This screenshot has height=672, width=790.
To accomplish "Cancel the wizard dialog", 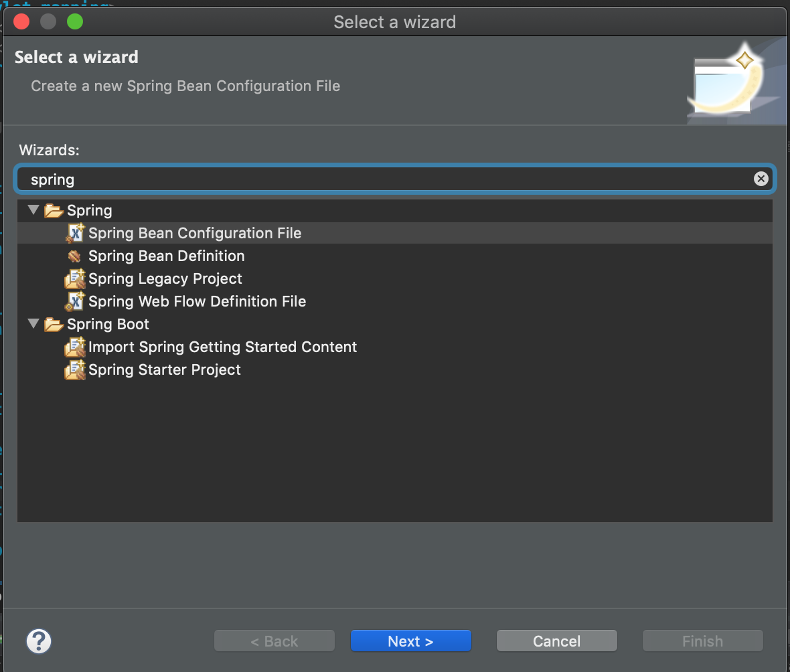I will click(557, 641).
